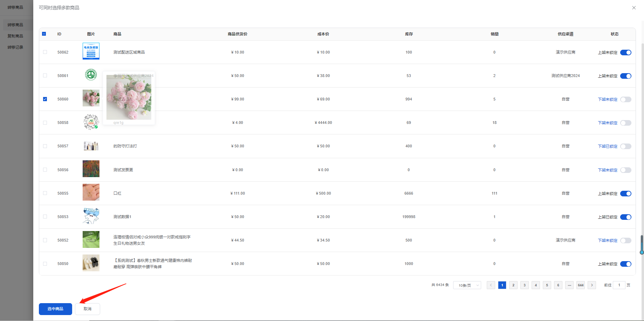Viewport: 644px width, 321px height.
Task: Click the 取消 cancel button
Action: (88, 309)
